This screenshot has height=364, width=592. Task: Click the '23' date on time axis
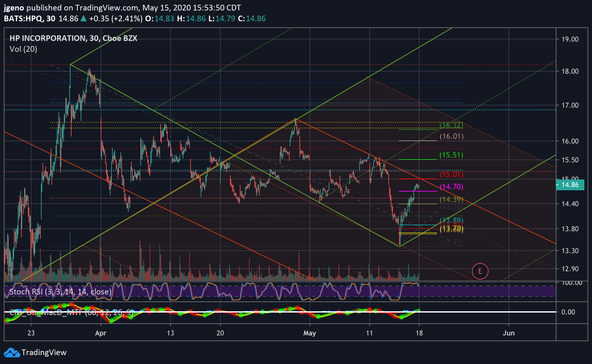(31, 333)
